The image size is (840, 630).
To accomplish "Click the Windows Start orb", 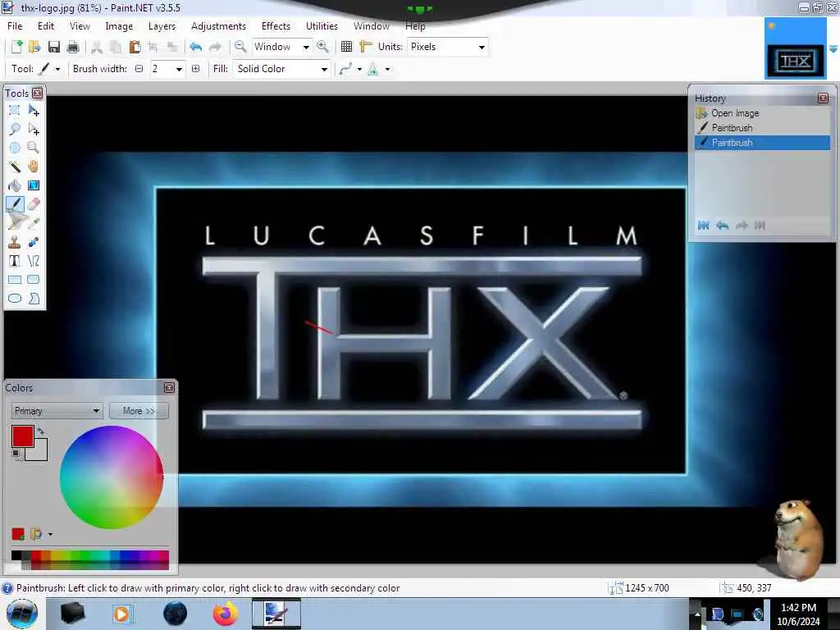I will pyautogui.click(x=22, y=614).
